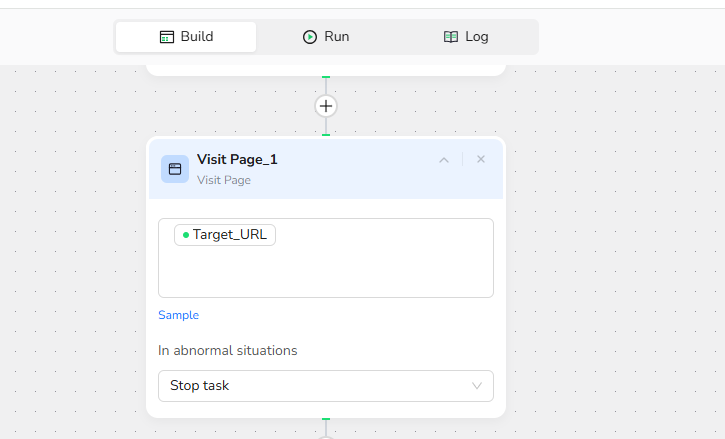Screen dimensions: 725x439
Task: Select the Target_URL variable chip
Action: [226, 235]
